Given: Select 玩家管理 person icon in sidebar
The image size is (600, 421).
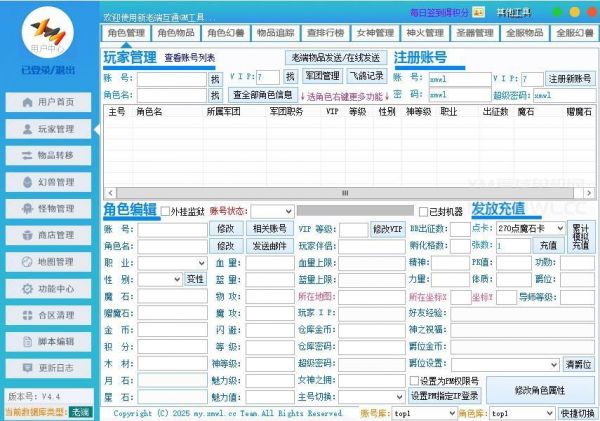Looking at the screenshot, I should click(x=27, y=129).
